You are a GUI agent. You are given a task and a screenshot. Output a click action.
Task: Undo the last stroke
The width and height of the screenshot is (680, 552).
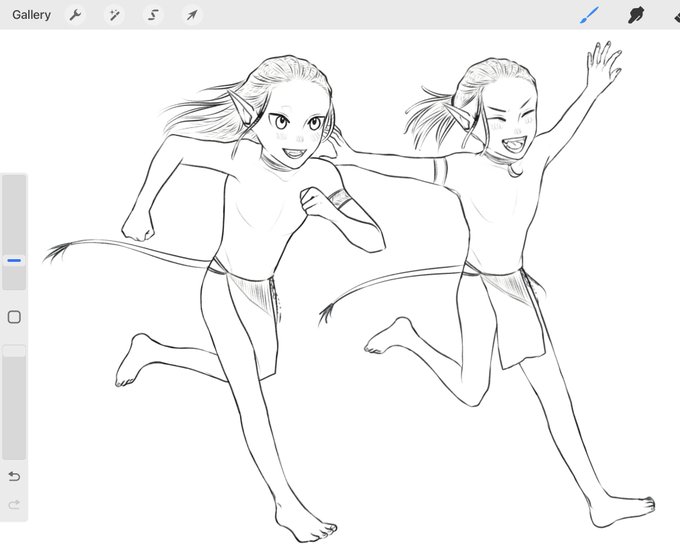14,477
